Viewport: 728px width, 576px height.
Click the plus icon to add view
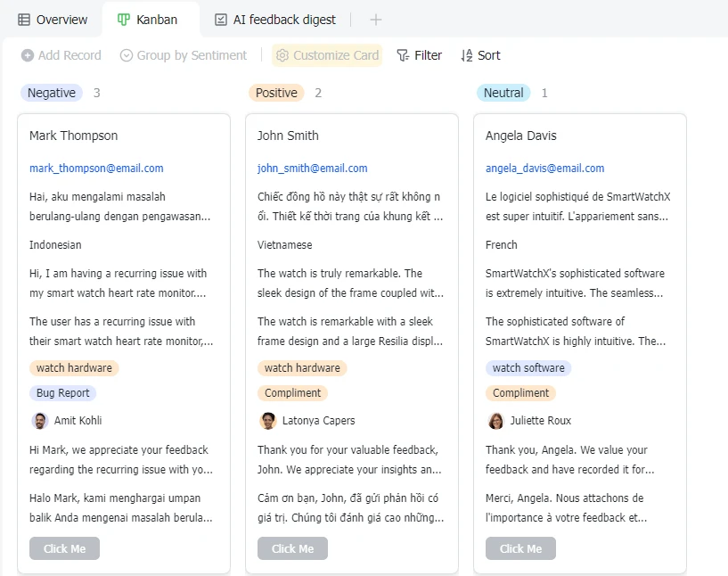(x=376, y=20)
